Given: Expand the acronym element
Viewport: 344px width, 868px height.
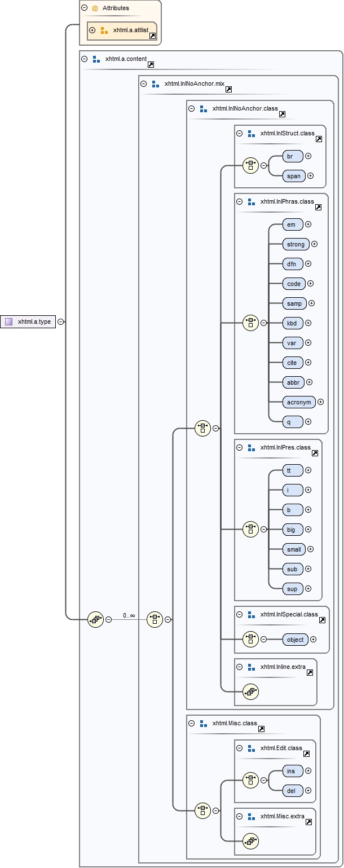Looking at the screenshot, I should [x=320, y=402].
